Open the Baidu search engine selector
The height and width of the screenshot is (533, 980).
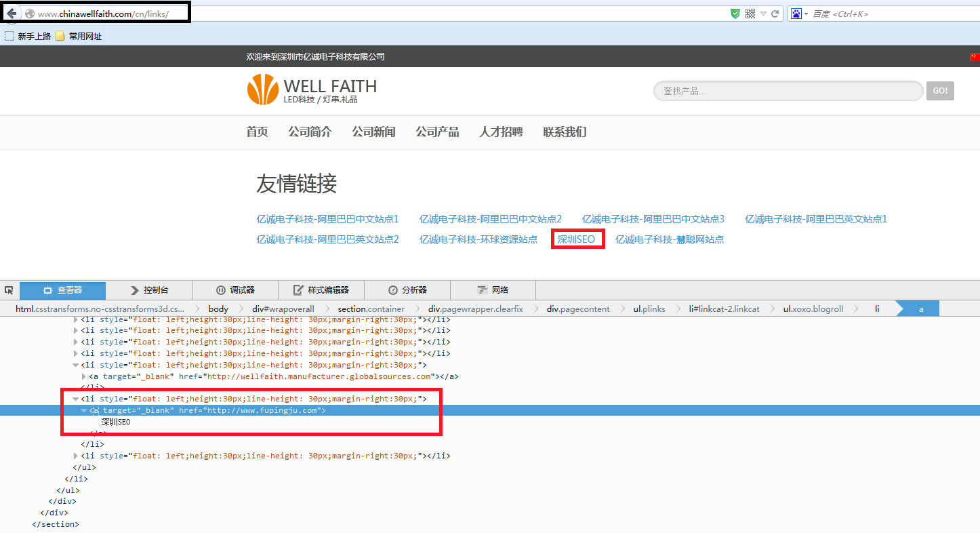(x=799, y=14)
